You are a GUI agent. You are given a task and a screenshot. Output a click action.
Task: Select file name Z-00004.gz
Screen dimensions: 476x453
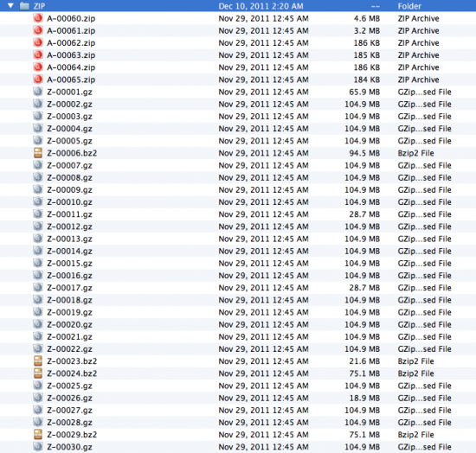[x=69, y=129]
